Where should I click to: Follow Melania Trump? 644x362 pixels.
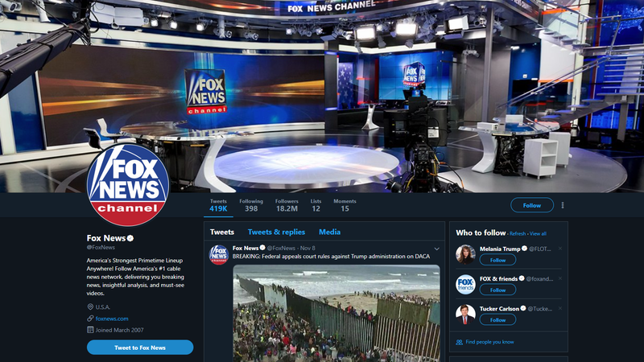497,260
